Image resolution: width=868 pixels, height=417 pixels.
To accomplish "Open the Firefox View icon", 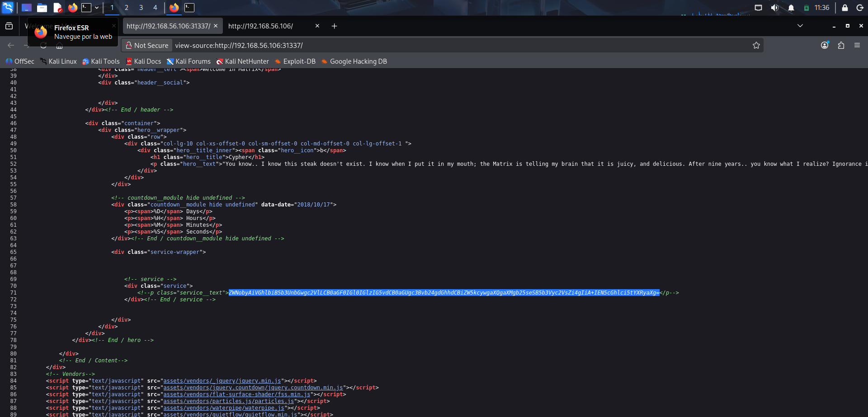I will (x=9, y=26).
